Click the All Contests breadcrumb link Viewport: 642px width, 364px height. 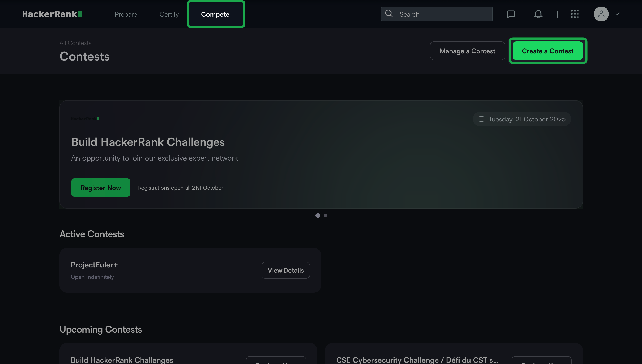75,43
